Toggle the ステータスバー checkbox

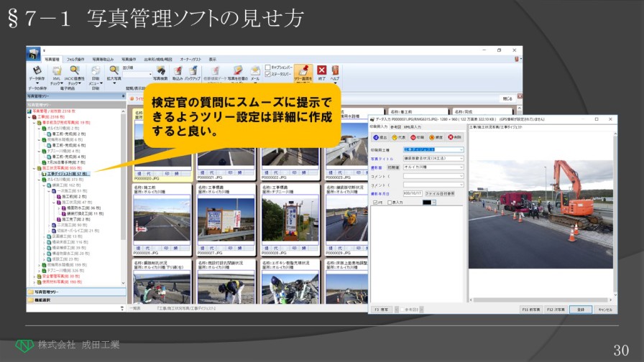tap(267, 73)
